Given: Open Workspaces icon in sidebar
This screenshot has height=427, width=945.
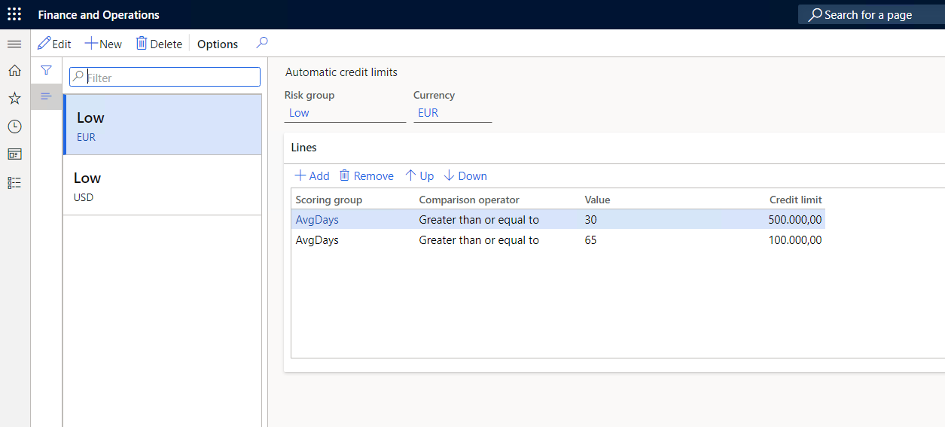Looking at the screenshot, I should [14, 154].
